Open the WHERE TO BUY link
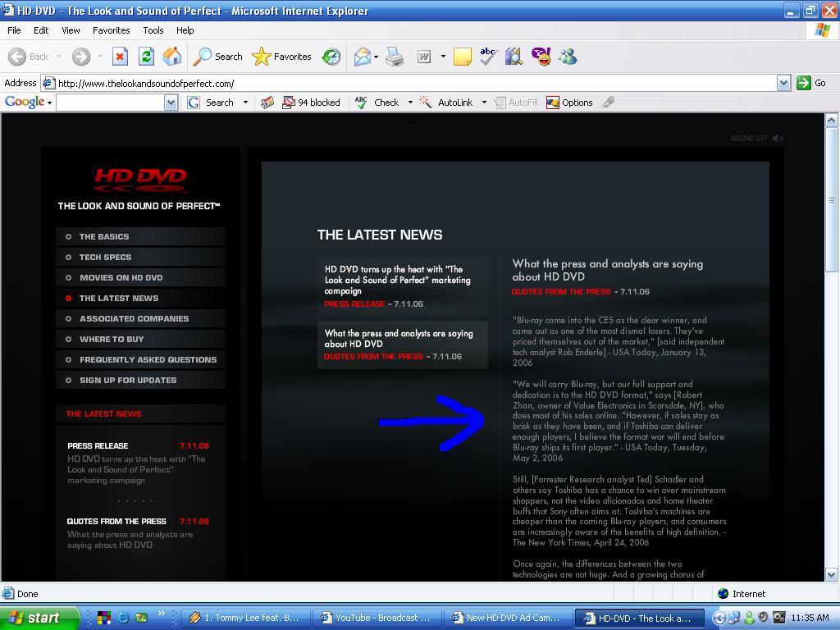The image size is (840, 630). (112, 339)
